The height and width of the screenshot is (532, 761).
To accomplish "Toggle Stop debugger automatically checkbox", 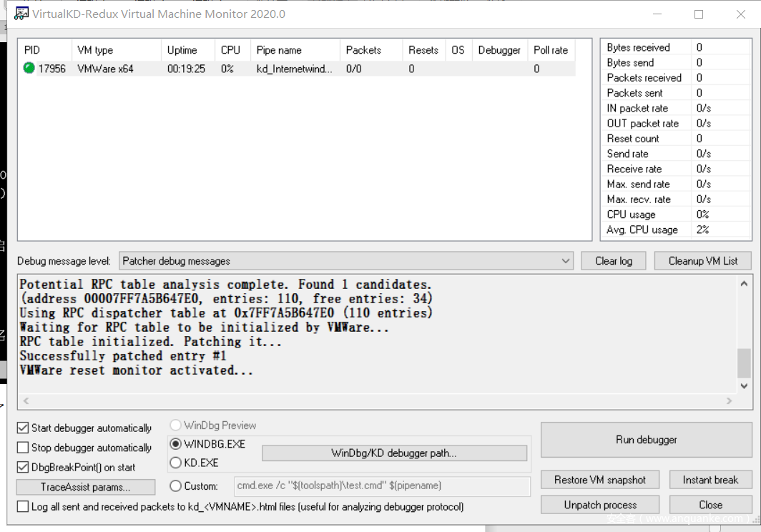I will click(x=23, y=448).
